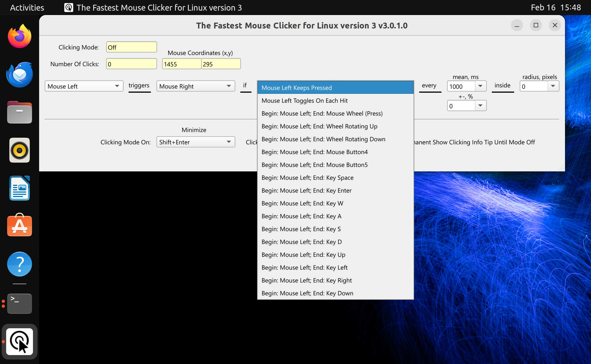
Task: Enable Permanent Show Clicking Info Tip Until Mode Off
Action: click(x=475, y=142)
